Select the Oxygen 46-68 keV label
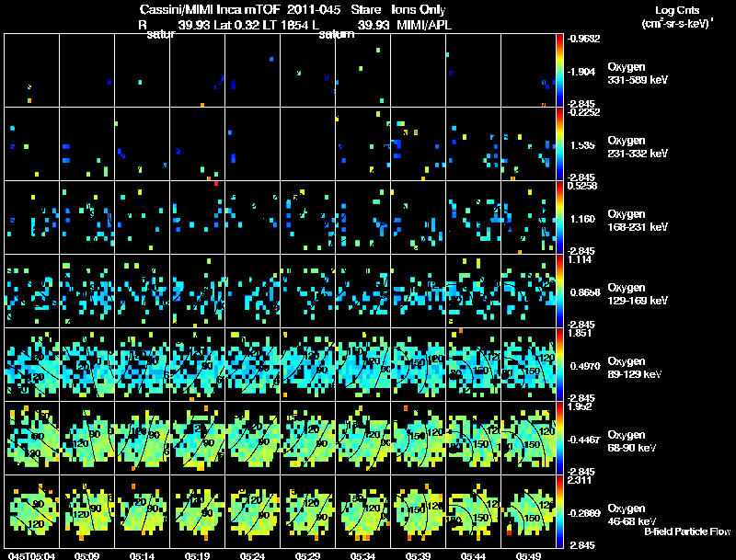 pos(632,515)
